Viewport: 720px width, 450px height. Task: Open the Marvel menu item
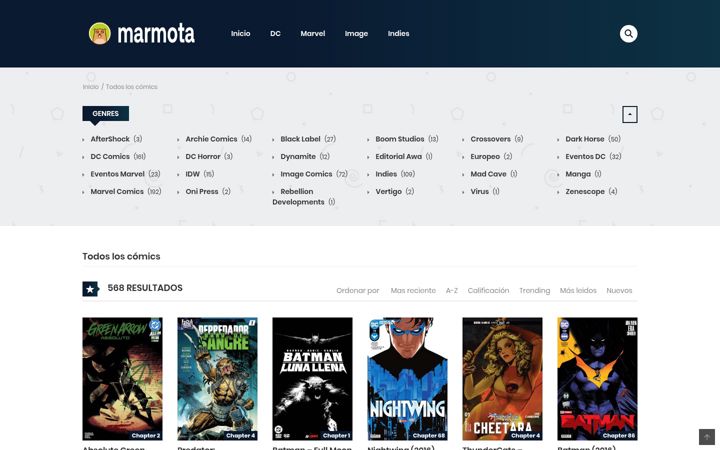click(x=313, y=34)
